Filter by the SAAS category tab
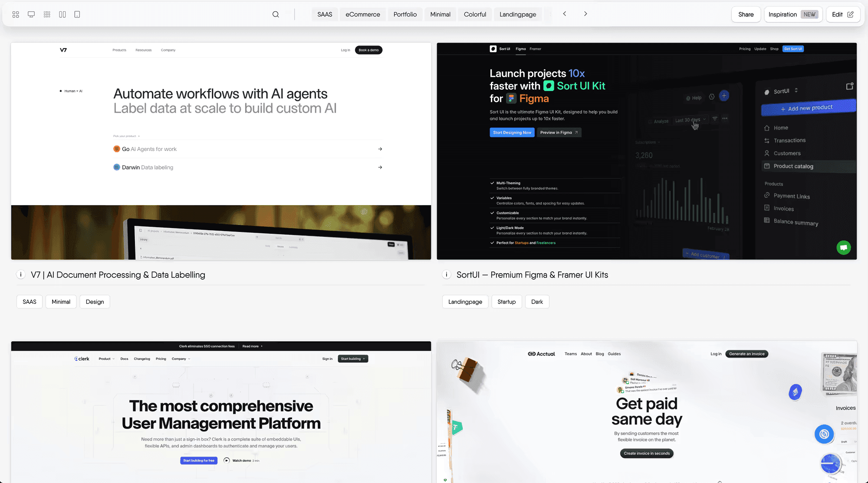 coord(325,14)
